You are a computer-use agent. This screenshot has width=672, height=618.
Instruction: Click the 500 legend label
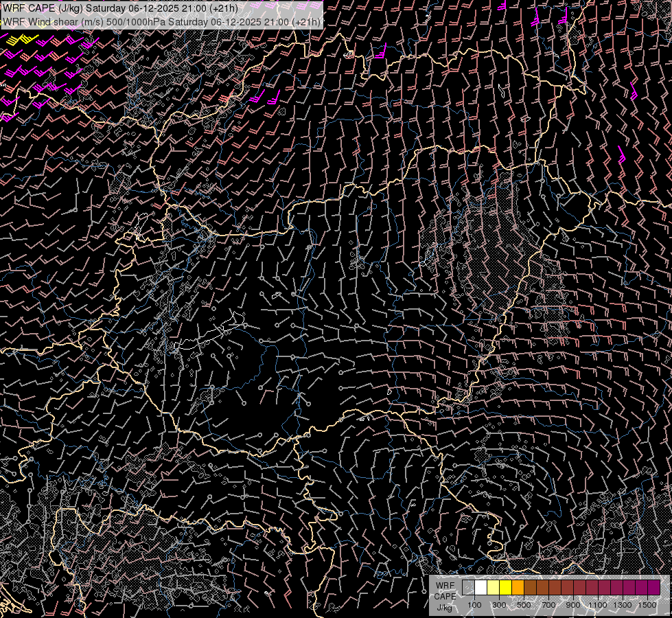coord(524,605)
